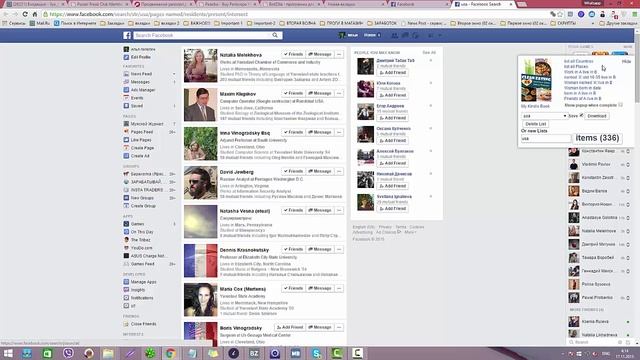
Task: Open more options for Natalia Melekhova
Action: pyautogui.click(x=339, y=54)
